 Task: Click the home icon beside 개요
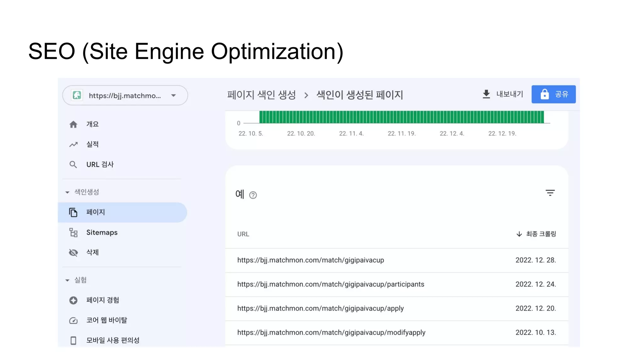pyautogui.click(x=73, y=124)
